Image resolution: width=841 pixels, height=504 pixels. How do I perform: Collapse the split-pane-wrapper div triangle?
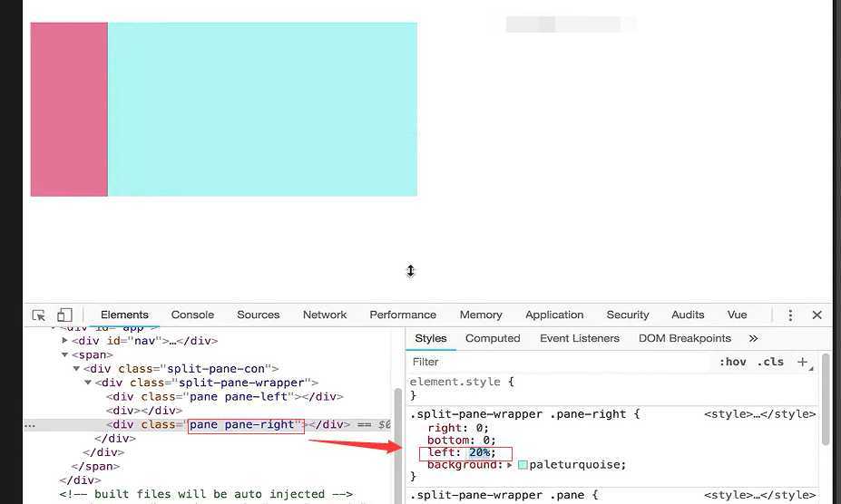87,383
